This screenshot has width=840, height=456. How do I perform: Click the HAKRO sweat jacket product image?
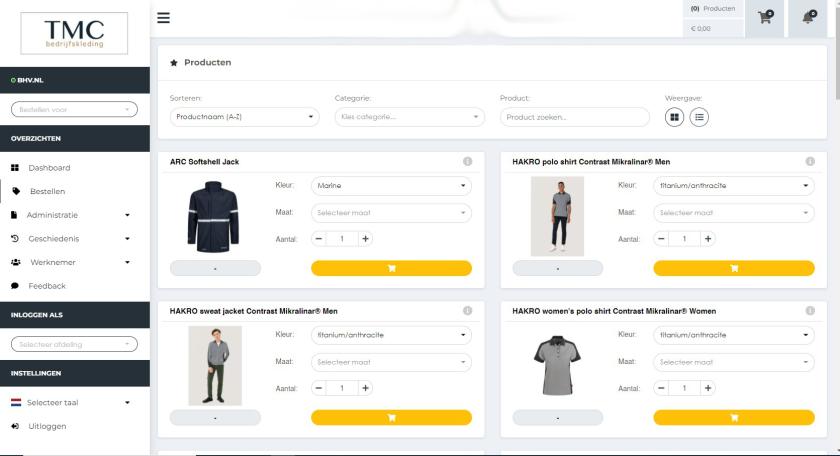215,366
